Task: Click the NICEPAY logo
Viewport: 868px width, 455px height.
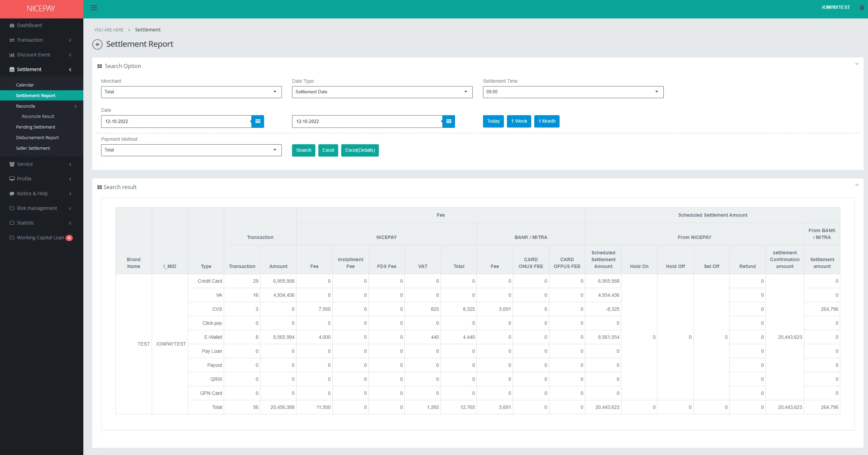Action: pyautogui.click(x=41, y=9)
